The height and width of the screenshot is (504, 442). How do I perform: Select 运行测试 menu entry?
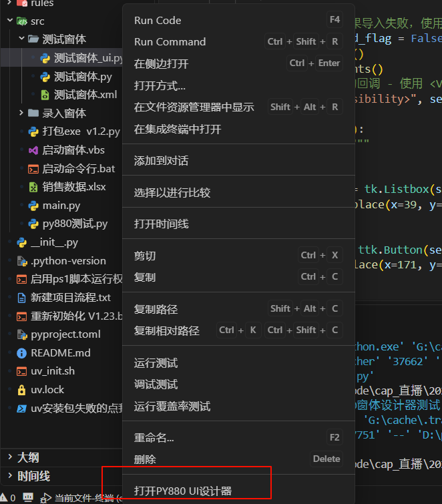(238, 363)
